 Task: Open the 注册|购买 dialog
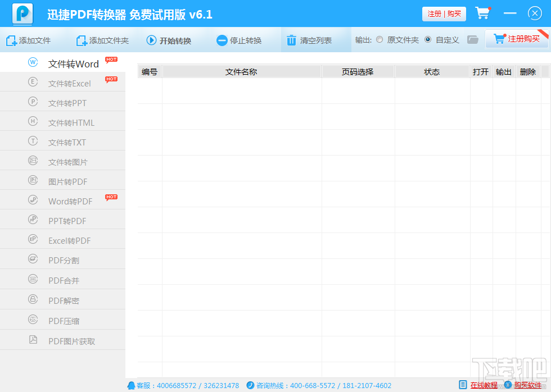pos(444,13)
